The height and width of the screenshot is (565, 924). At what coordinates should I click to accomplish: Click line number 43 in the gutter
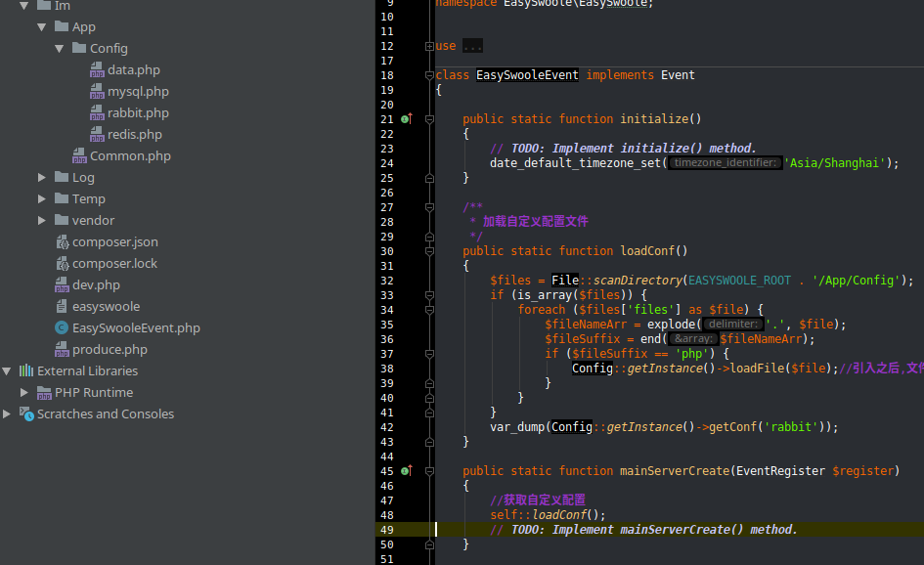pyautogui.click(x=387, y=442)
